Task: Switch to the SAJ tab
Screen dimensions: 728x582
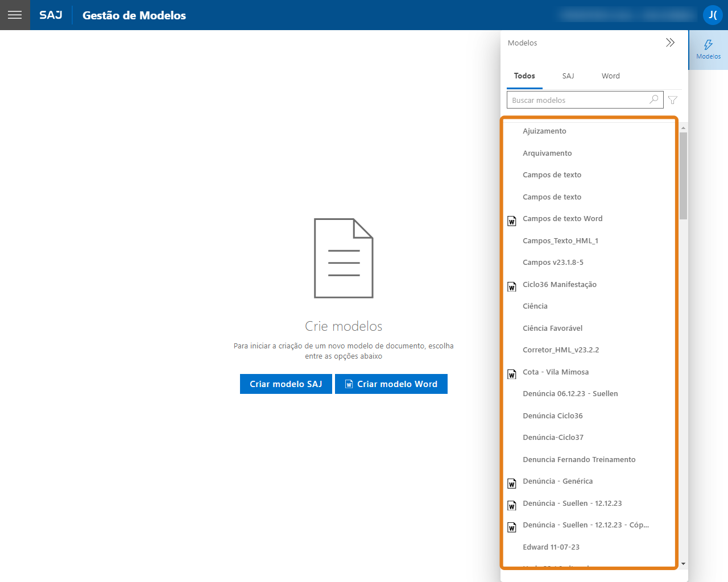Action: pos(568,76)
